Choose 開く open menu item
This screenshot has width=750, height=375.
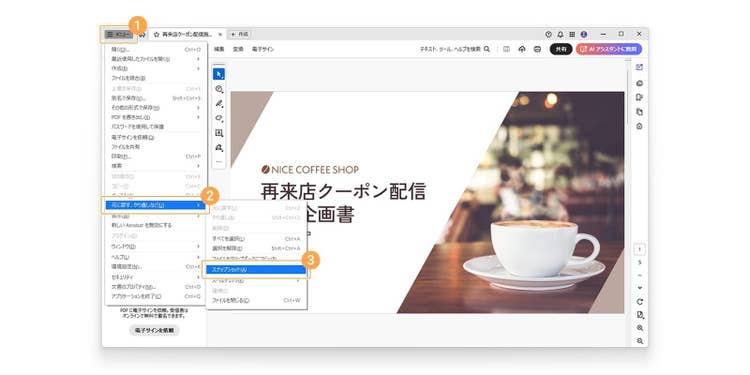pyautogui.click(x=155, y=49)
